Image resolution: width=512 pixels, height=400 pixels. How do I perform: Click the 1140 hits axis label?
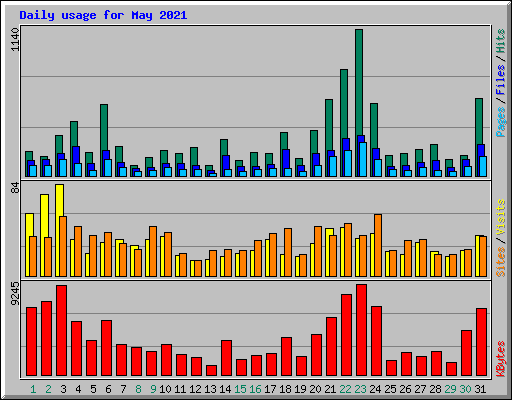(16, 40)
